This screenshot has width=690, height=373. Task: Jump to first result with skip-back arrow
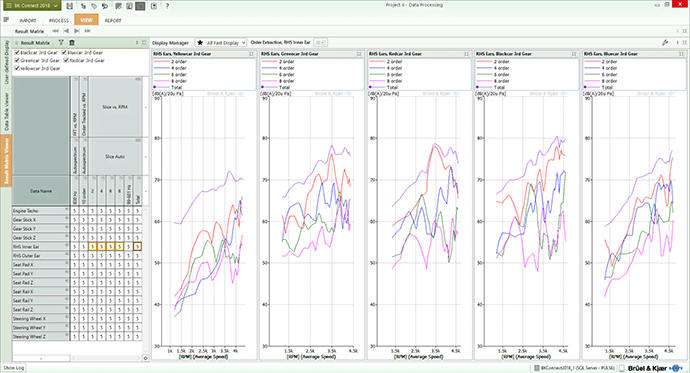pyautogui.click(x=55, y=31)
